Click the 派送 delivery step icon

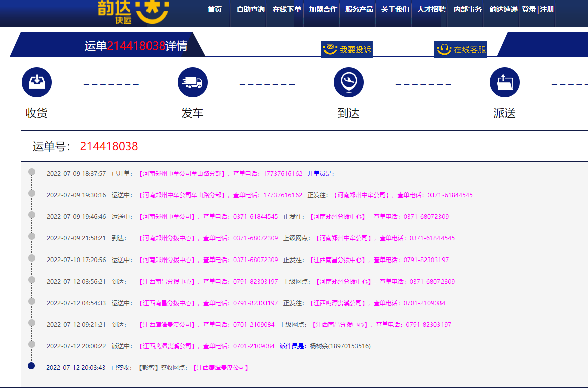[504, 82]
